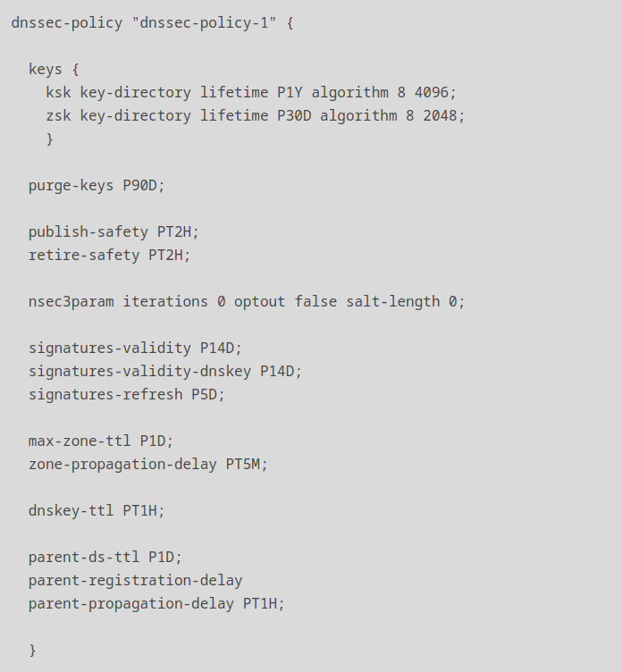Viewport: 622px width, 672px height.
Task: Click the retire-safety PT2H line
Action: (109, 255)
